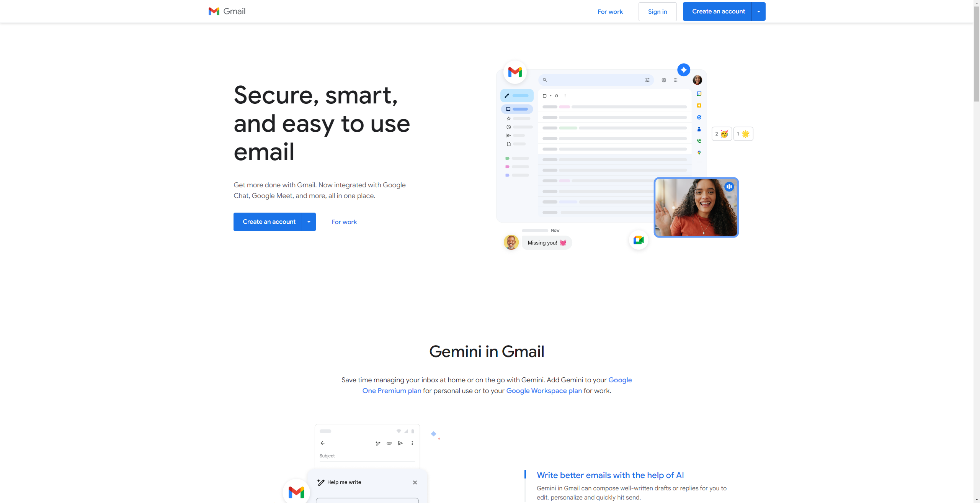Click the dropdown arrow next to page scrollbar
The height and width of the screenshot is (503, 980).
point(976,499)
